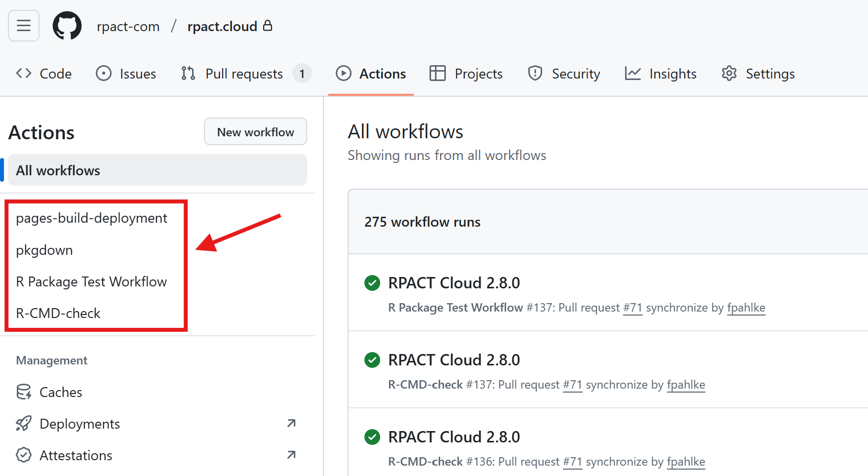Open repository Settings tab

pyautogui.click(x=758, y=74)
